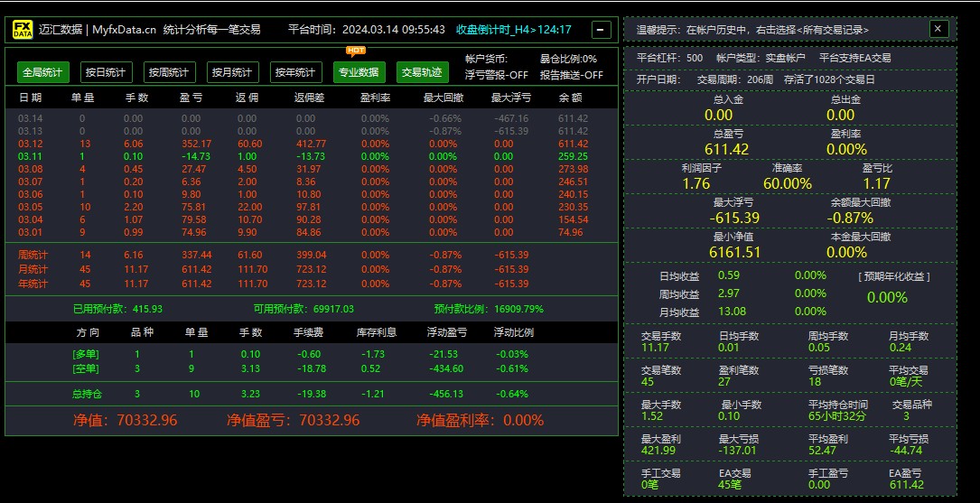Click the 利润因子 1.76 value
Screen dimensions: 980x503
click(696, 183)
